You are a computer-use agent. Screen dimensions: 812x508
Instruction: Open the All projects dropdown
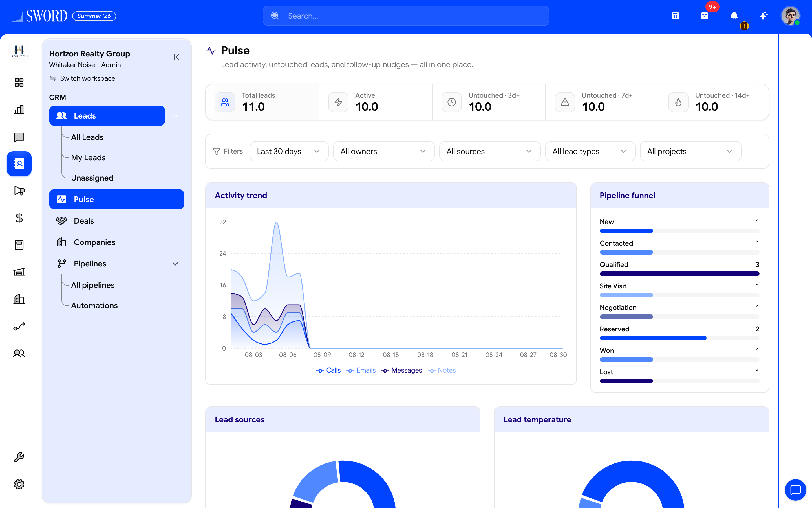(x=690, y=151)
